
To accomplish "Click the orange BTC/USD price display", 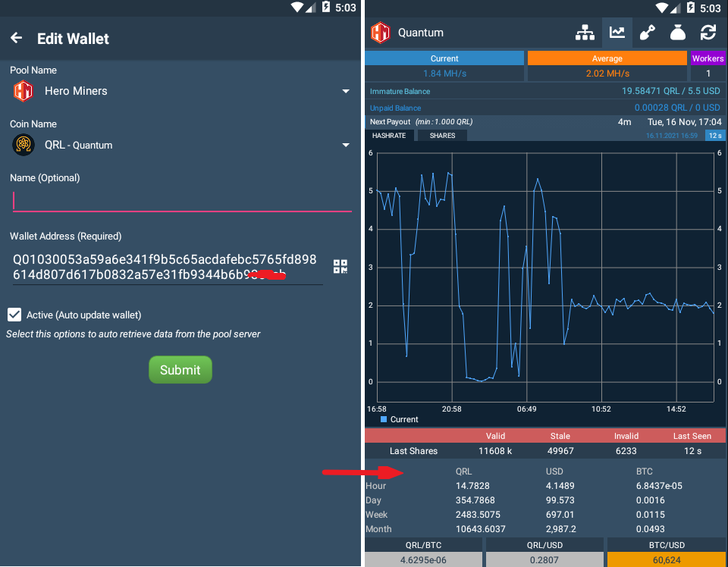I will 667,559.
